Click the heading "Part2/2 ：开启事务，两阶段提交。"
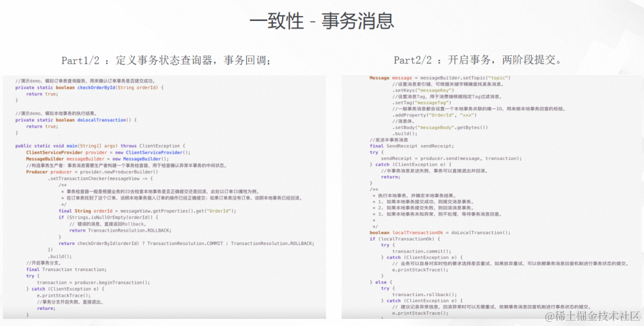The image size is (644, 326). [478, 60]
